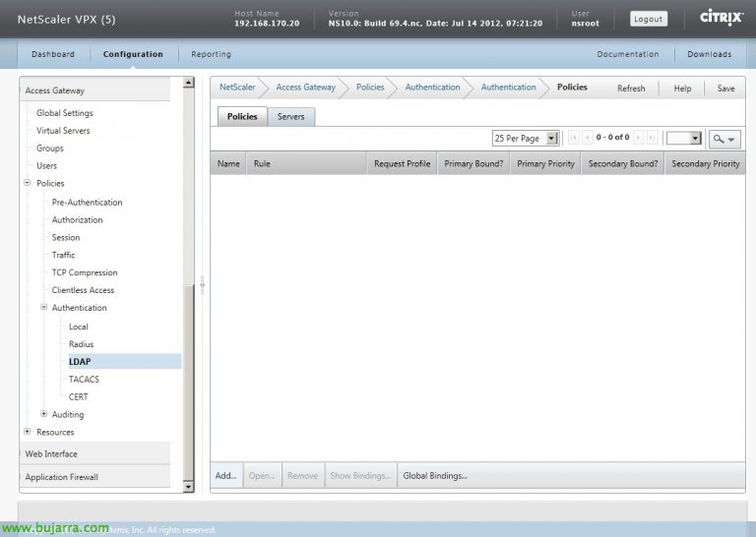This screenshot has height=537, width=756.
Task: Open Help in the toolbar
Action: [683, 89]
